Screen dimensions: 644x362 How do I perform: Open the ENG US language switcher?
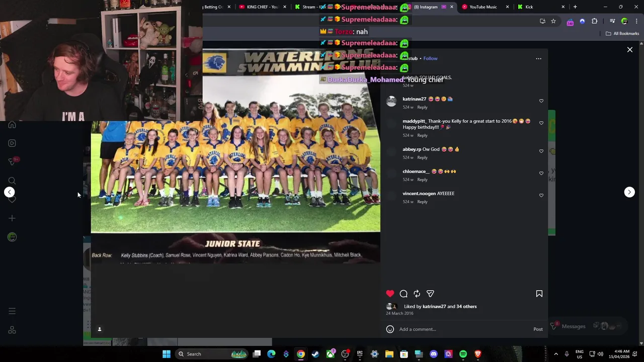[579, 354]
